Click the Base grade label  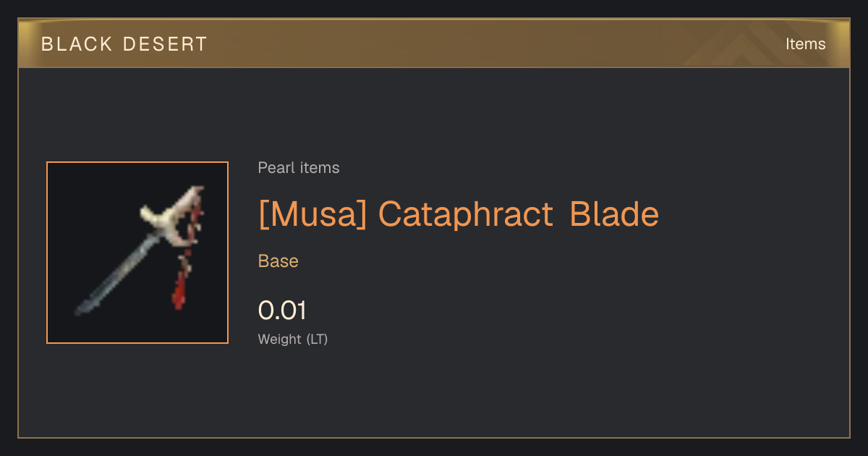[278, 261]
